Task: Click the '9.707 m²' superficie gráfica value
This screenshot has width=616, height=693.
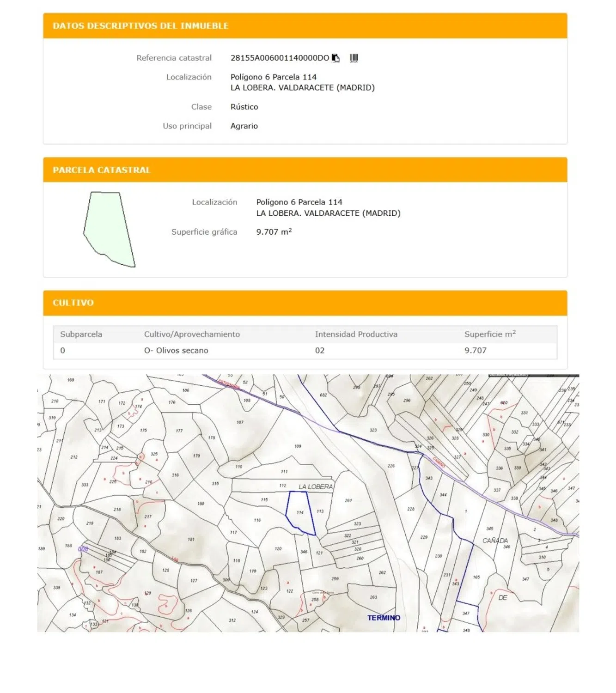Action: click(274, 232)
